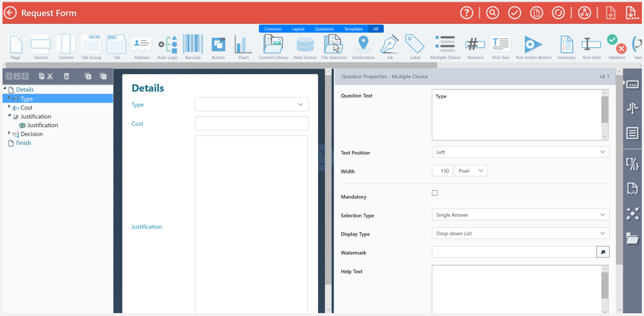Image resolution: width=644 pixels, height=316 pixels.
Task: Expand the Decision node in tree
Action: (x=10, y=133)
